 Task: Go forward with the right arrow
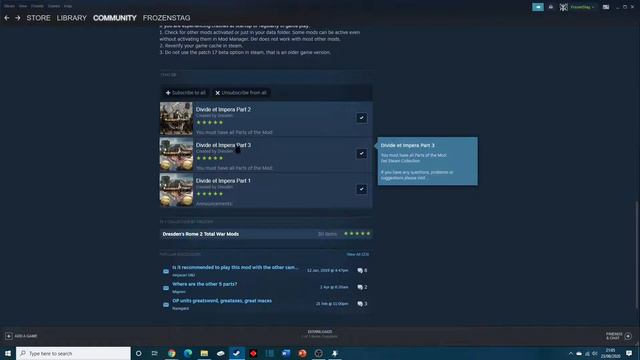(x=18, y=18)
